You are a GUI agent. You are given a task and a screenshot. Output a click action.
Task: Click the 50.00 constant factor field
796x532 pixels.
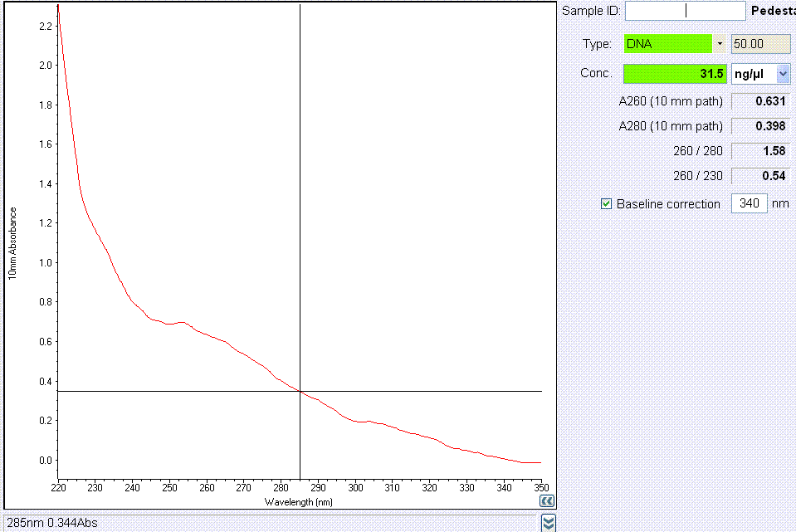754,44
